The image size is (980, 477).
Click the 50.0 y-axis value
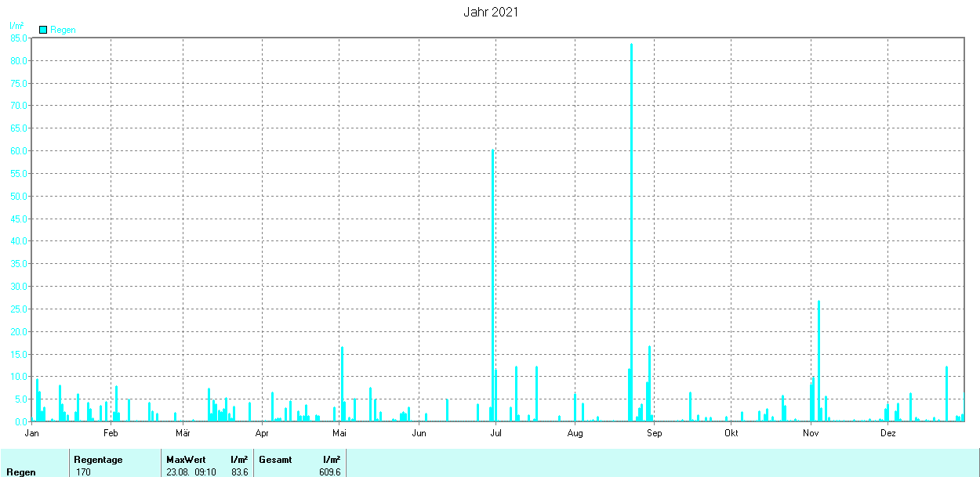click(x=19, y=196)
